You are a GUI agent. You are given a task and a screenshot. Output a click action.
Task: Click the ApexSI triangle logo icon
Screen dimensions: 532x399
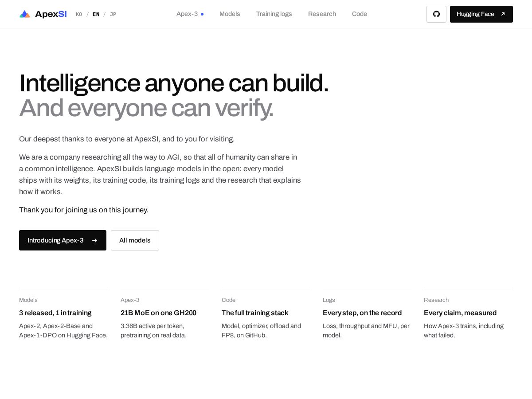click(x=25, y=14)
